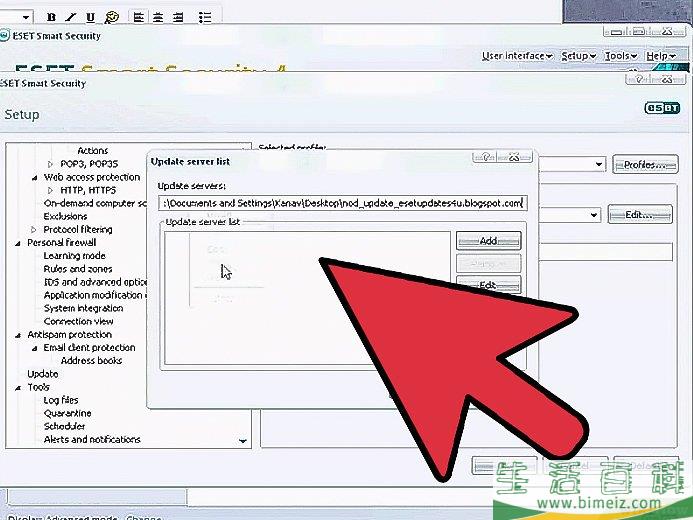Center text in editor toolbar
693x520 pixels.
pos(158,17)
